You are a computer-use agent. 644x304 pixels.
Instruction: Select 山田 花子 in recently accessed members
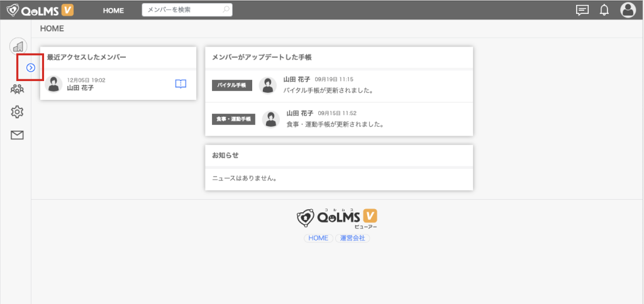[80, 88]
